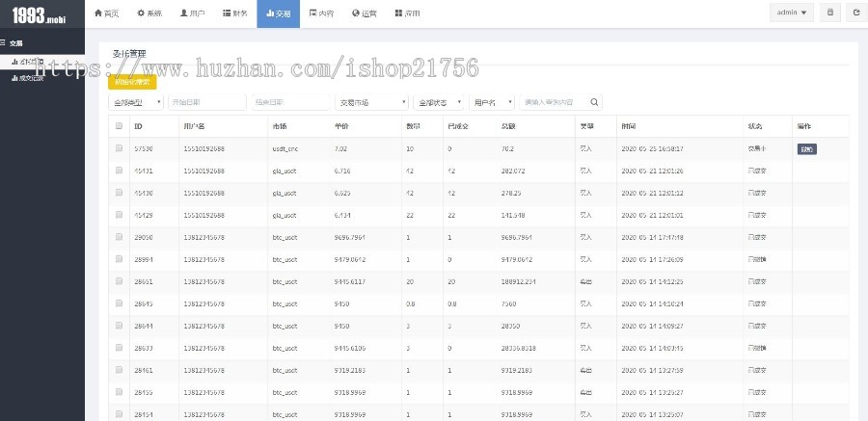Click the total value 141.548

point(511,215)
